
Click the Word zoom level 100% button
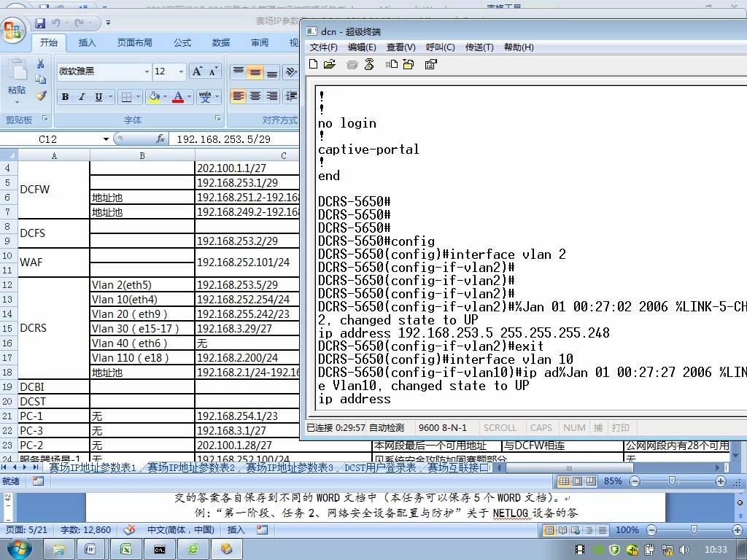(627, 530)
